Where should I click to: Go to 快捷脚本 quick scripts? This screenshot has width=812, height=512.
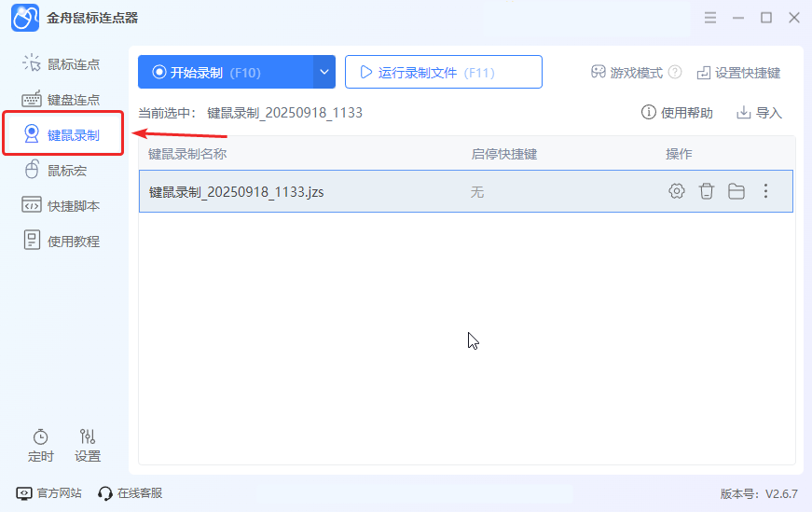(62, 206)
